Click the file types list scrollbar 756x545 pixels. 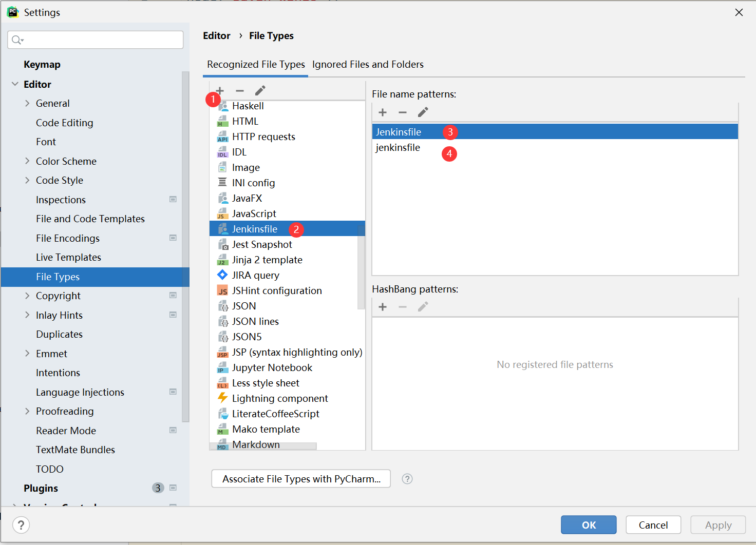coord(361,267)
